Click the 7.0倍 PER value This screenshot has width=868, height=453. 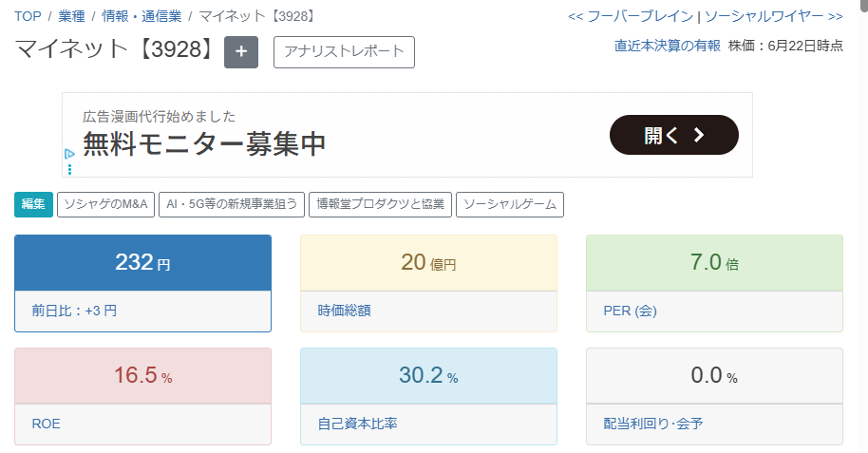tap(714, 262)
